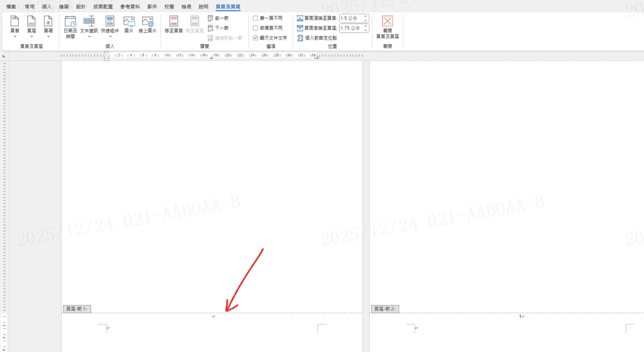
Task: Insert a picture using 圖片 icon
Action: [129, 23]
